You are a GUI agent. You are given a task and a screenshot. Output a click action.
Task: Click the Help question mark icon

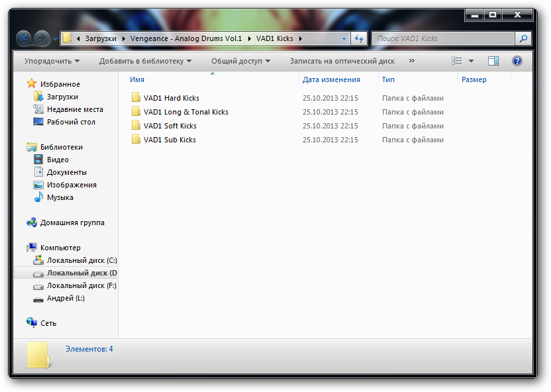(517, 61)
